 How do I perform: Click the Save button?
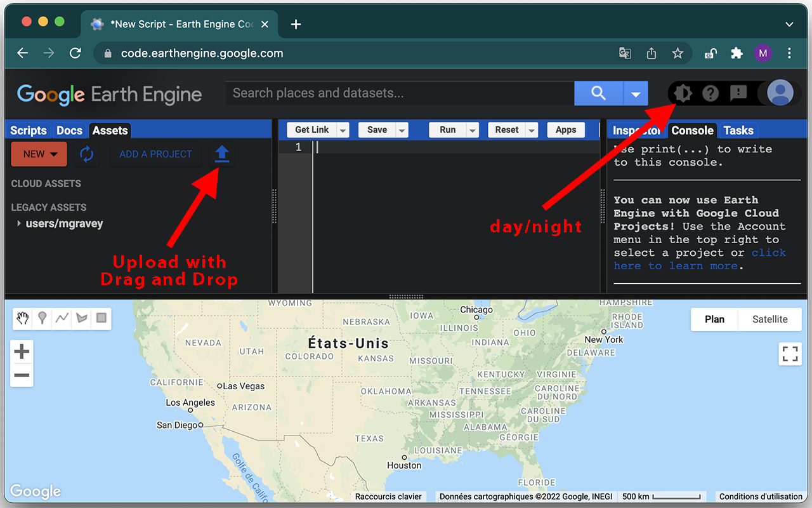point(377,130)
